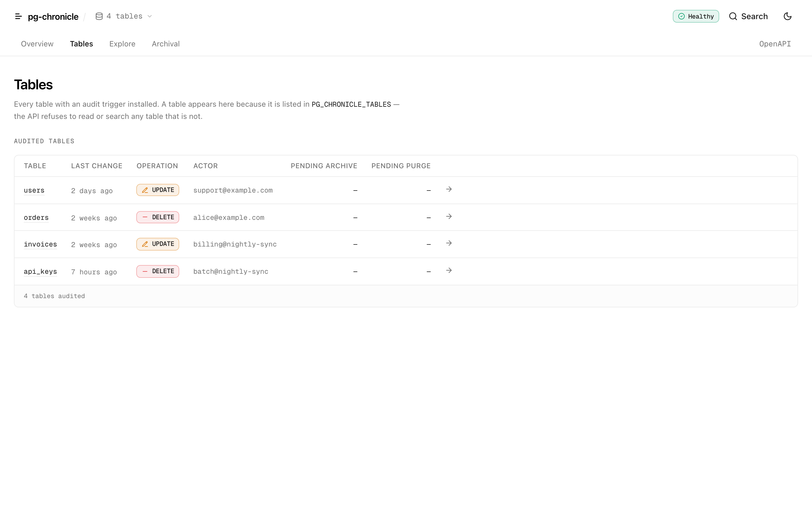Click the '4 tables audited' footer text
This screenshot has width=812, height=522.
tap(54, 296)
